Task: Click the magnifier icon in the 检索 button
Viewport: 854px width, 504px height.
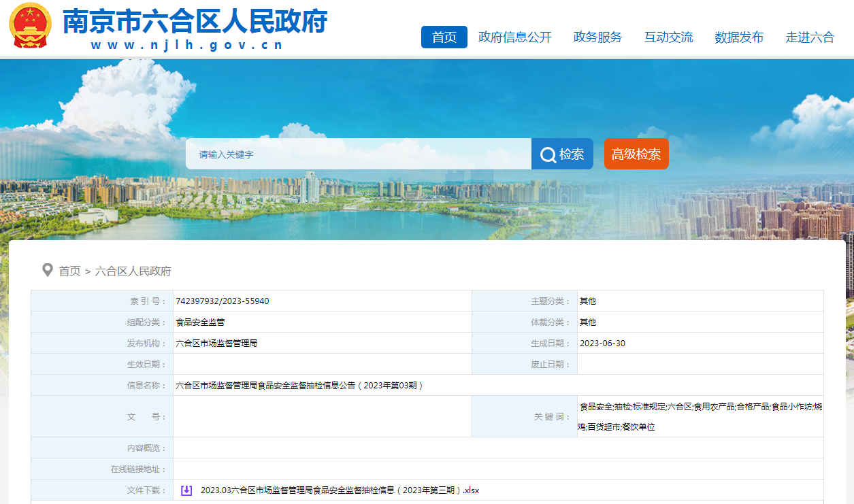Action: [548, 155]
